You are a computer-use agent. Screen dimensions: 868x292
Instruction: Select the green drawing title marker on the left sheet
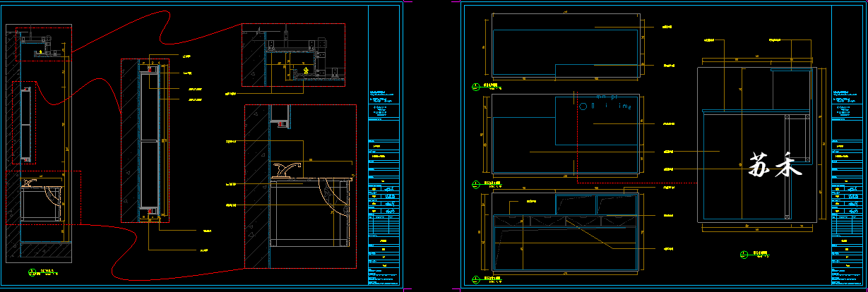tap(32, 272)
